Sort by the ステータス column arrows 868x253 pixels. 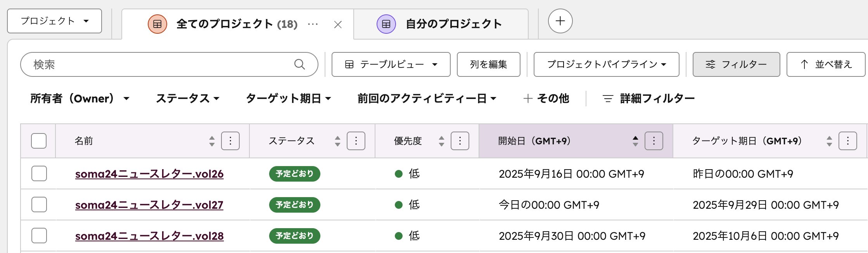click(x=337, y=141)
